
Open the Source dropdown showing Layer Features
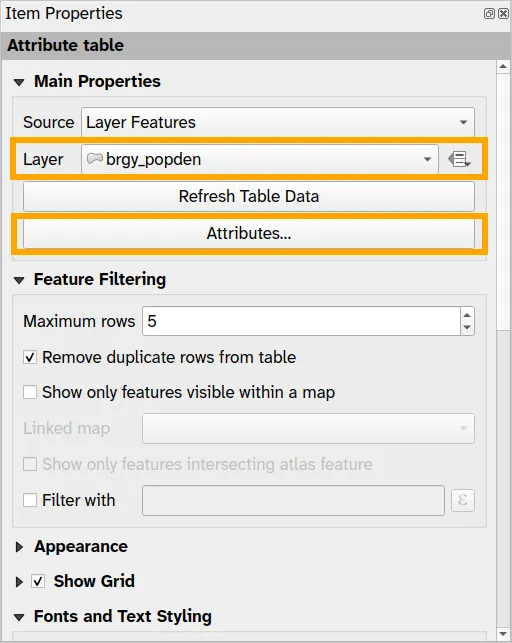click(278, 122)
